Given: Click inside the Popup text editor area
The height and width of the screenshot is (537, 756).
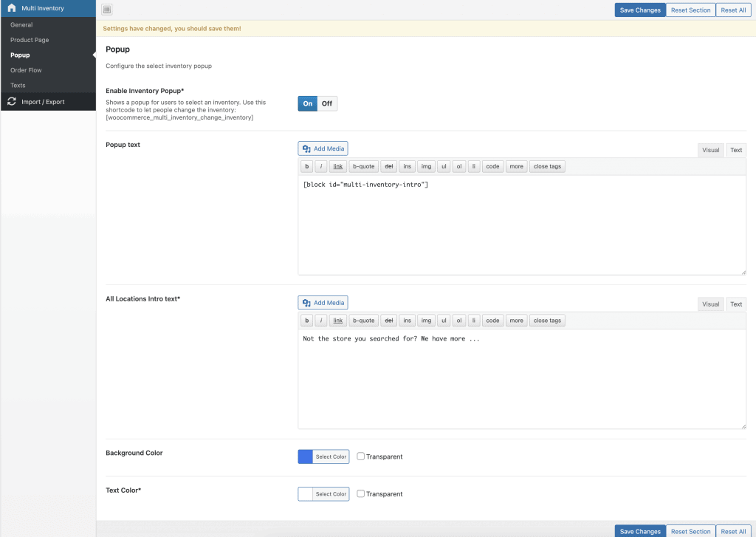Looking at the screenshot, I should 522,225.
